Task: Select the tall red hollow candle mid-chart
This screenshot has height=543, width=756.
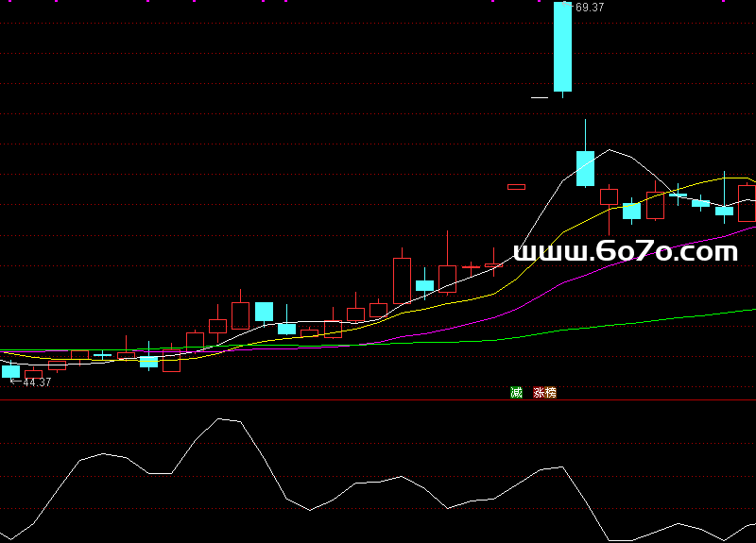Action: click(x=402, y=280)
